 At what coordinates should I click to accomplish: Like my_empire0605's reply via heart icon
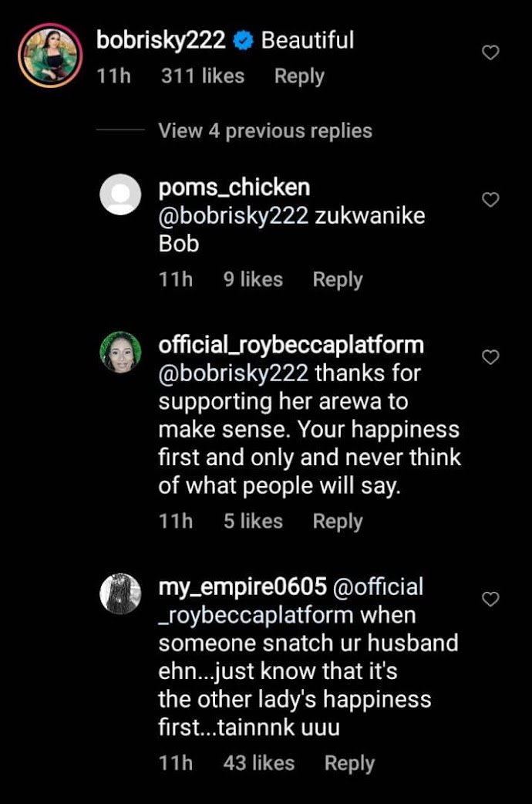[x=490, y=599]
